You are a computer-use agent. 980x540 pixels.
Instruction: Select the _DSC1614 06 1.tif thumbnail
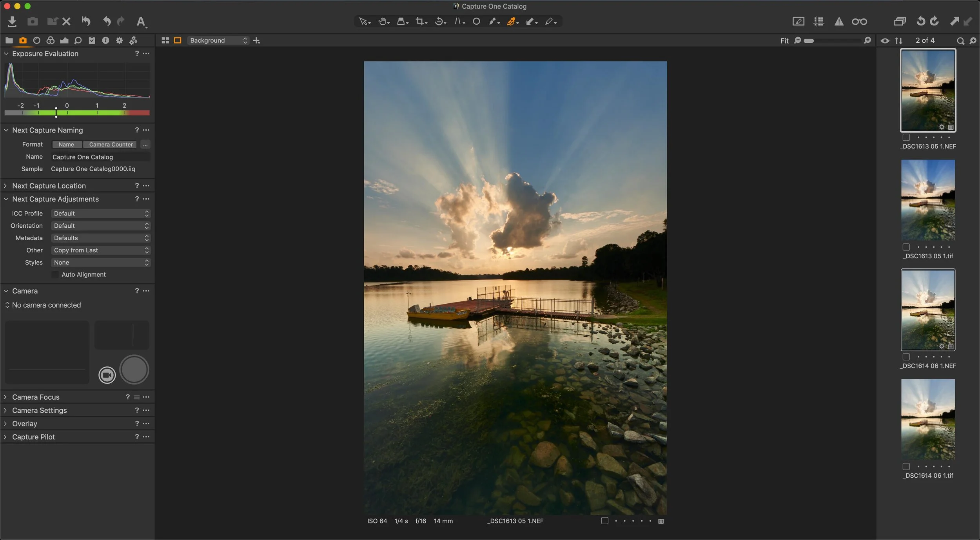[x=927, y=419]
